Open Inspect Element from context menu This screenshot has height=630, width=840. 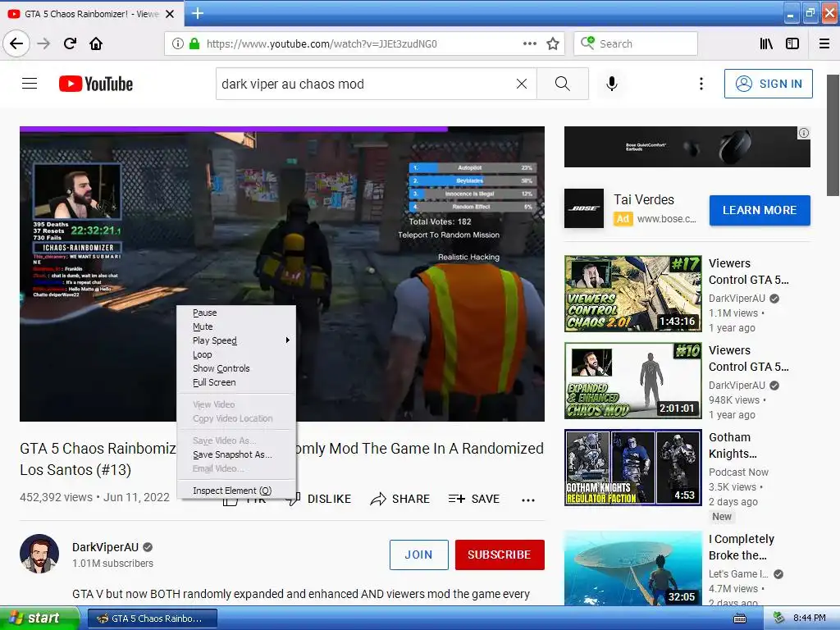pos(236,491)
